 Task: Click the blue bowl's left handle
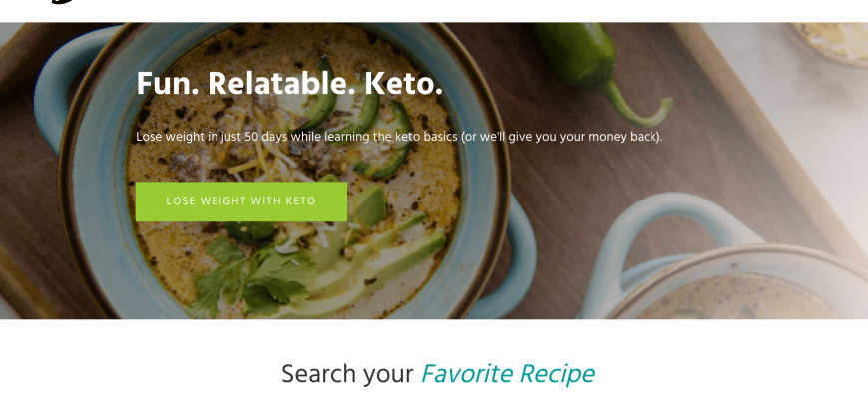pyautogui.click(x=62, y=80)
